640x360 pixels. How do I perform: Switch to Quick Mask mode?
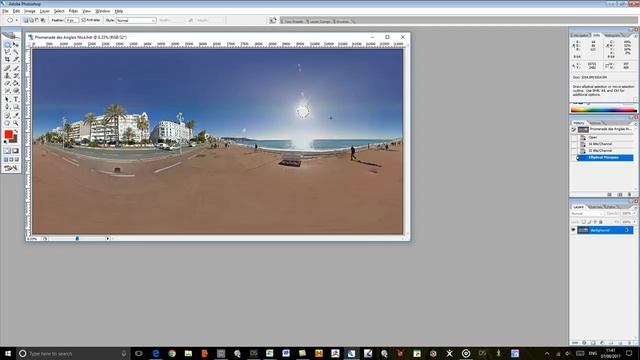click(16, 151)
